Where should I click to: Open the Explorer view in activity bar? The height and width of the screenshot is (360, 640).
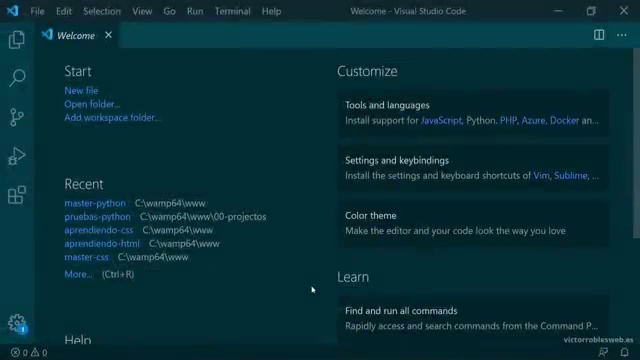17,40
